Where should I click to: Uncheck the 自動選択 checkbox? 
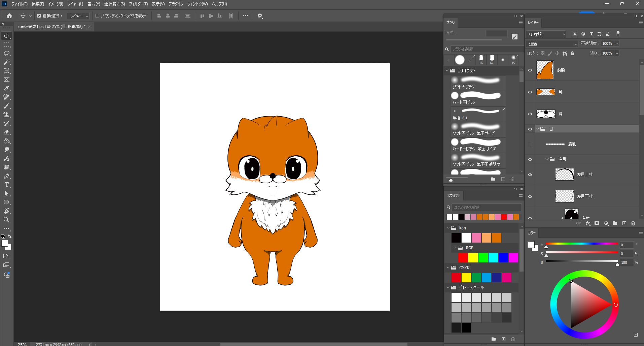39,16
